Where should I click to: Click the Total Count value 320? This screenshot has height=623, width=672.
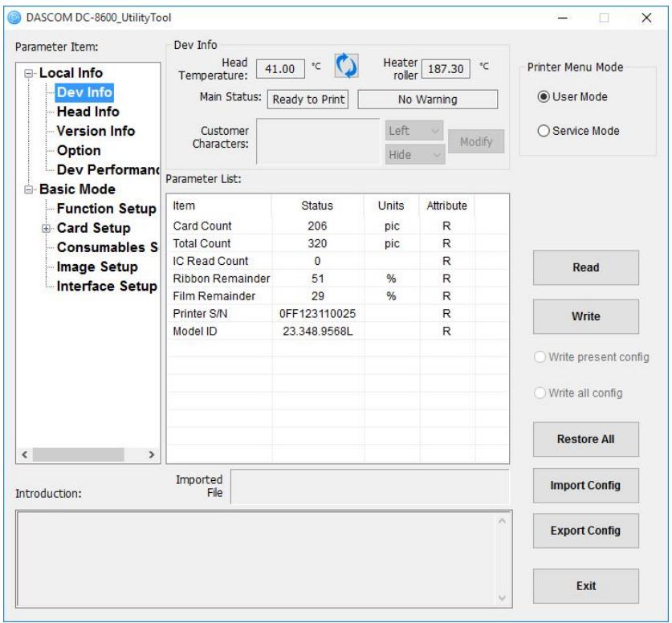[317, 243]
